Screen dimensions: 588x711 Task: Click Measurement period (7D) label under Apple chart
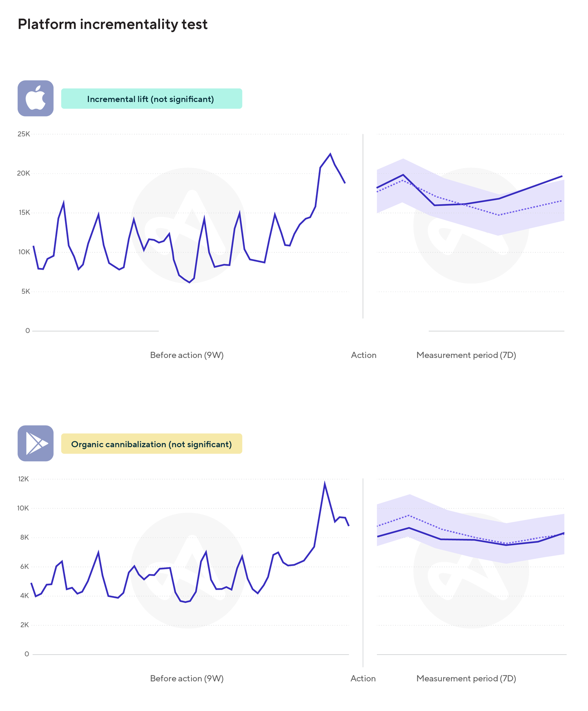tap(466, 355)
